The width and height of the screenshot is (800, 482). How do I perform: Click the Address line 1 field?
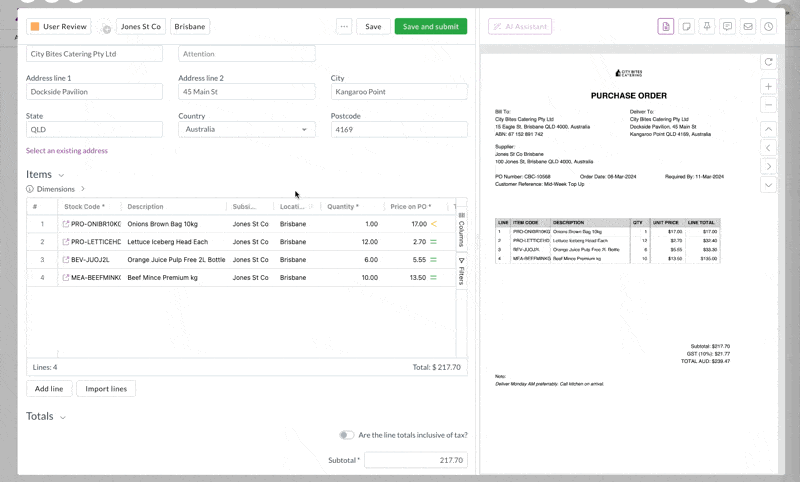tap(94, 92)
